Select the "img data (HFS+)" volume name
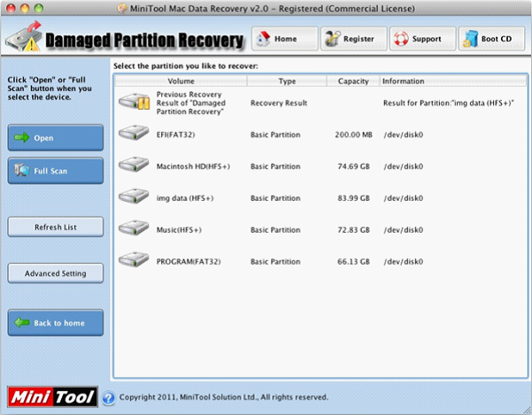The height and width of the screenshot is (415, 532). 185,198
